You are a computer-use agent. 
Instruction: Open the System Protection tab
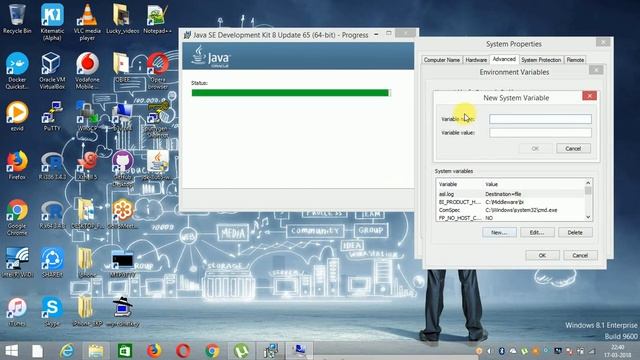(x=541, y=60)
